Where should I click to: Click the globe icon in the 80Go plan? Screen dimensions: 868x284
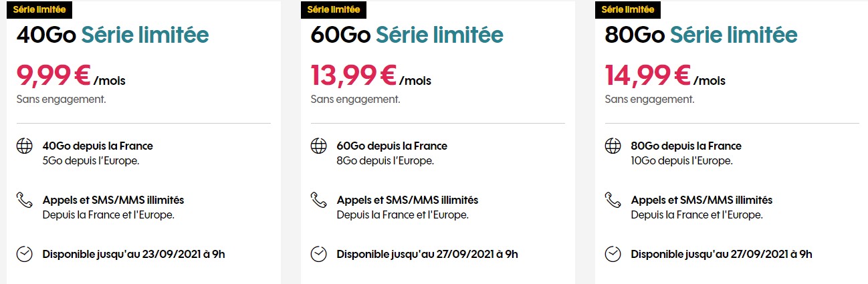click(613, 146)
